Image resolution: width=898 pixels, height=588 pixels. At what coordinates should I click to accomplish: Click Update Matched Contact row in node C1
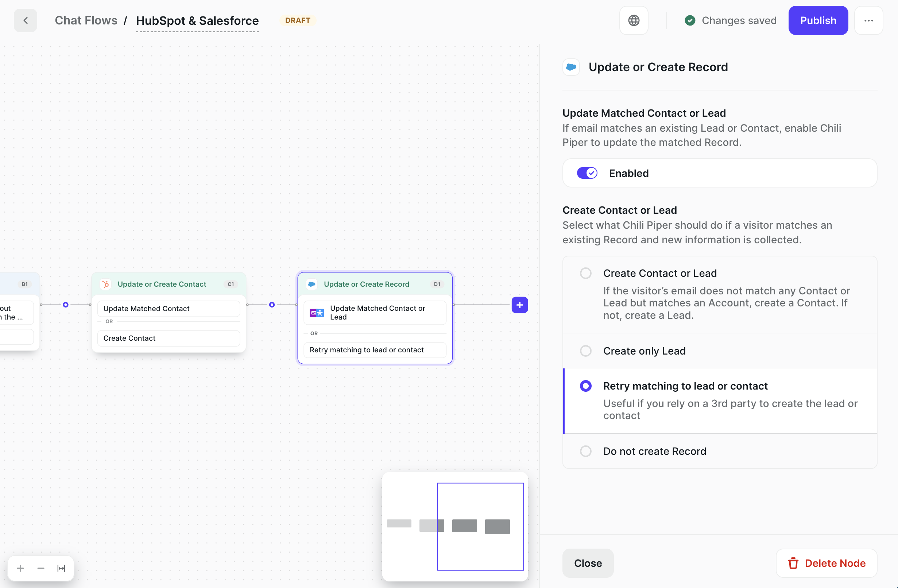[x=169, y=308]
